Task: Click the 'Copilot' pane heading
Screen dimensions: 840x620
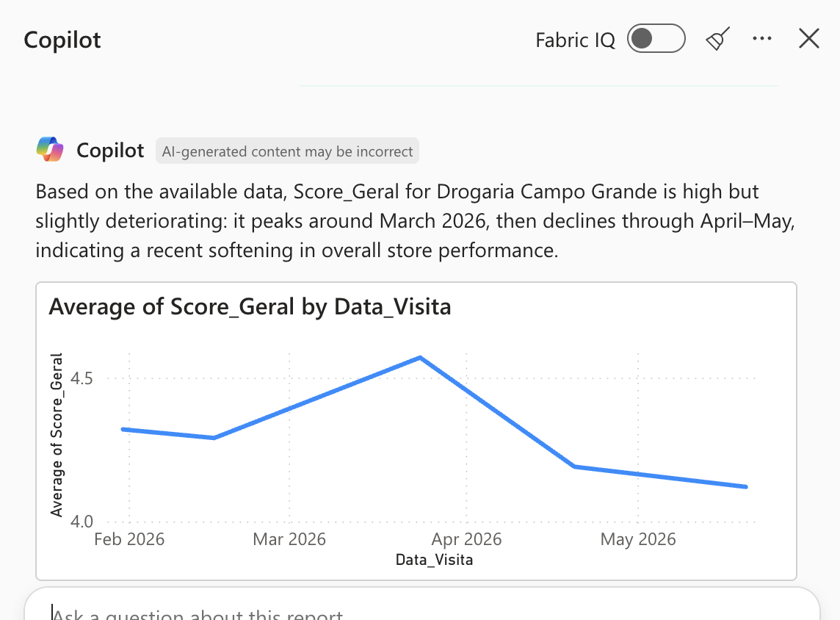Action: (x=62, y=40)
